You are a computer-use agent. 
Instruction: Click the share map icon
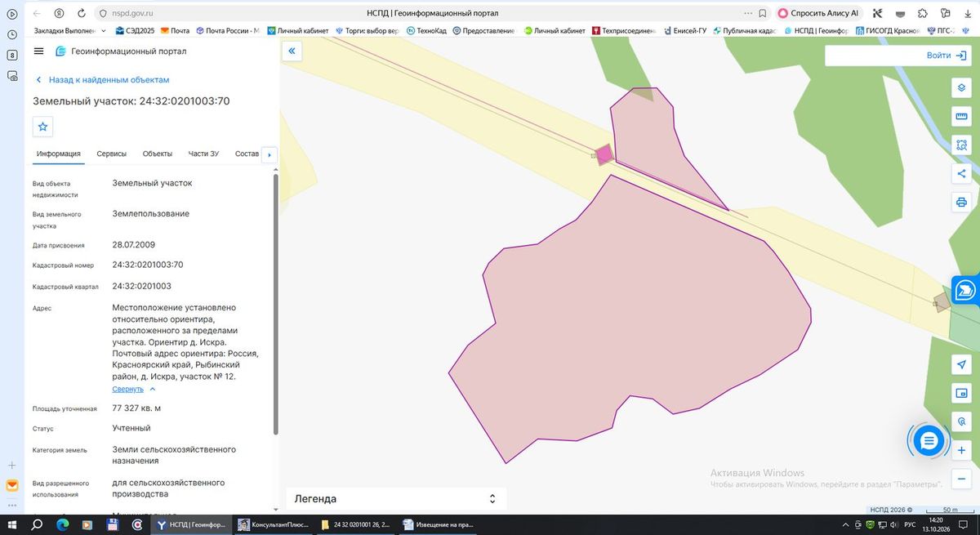[x=961, y=174]
